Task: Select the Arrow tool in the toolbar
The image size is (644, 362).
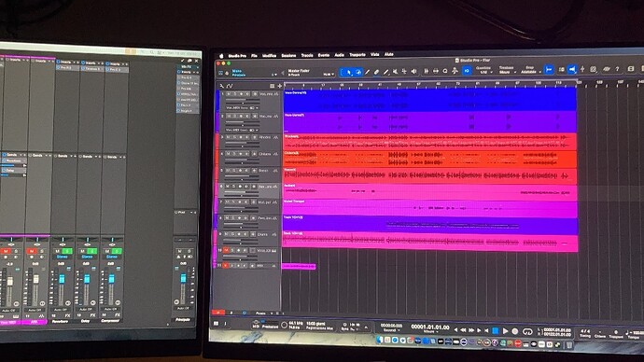Action: point(349,72)
